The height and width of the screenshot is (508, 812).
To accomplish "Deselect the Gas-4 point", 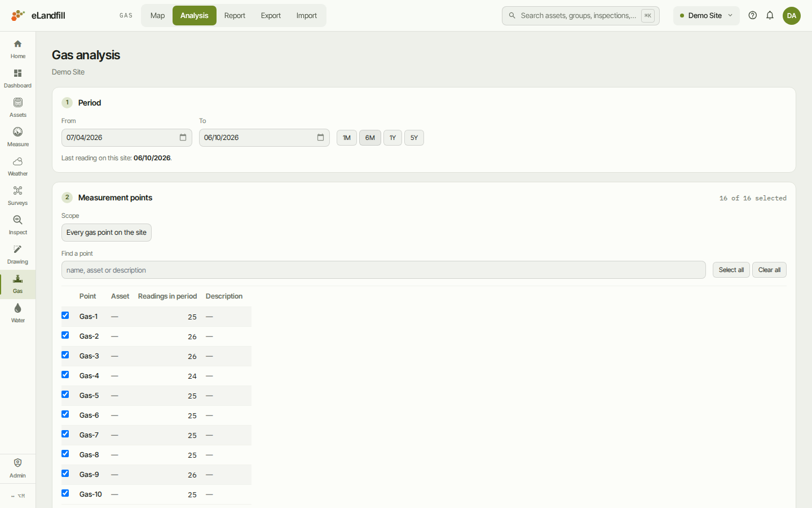I will (65, 375).
